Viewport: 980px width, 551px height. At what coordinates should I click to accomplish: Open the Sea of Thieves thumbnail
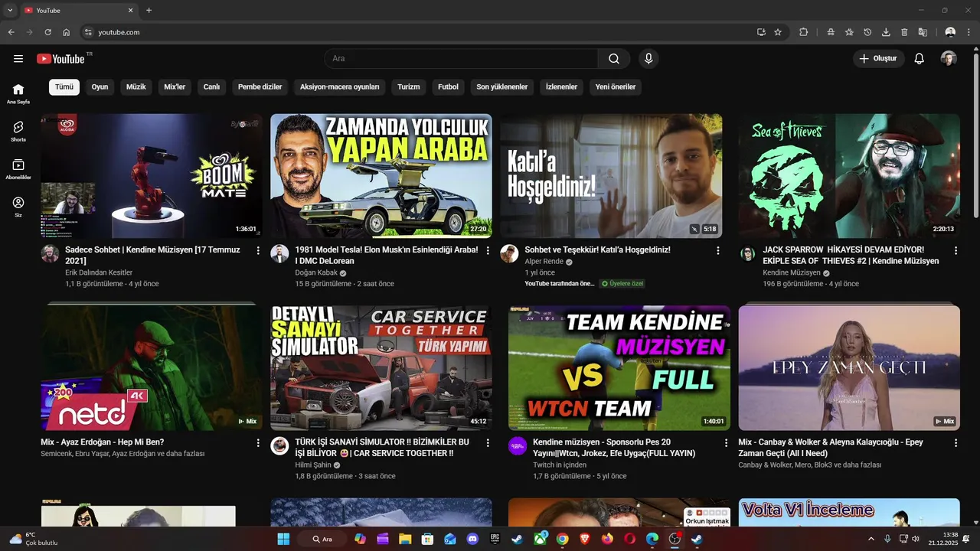(849, 176)
